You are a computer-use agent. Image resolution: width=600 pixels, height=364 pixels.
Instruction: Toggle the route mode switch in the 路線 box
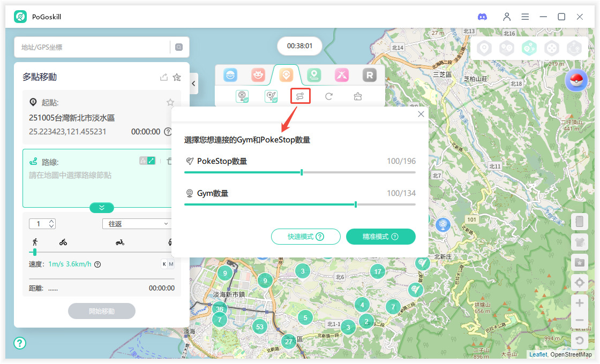pyautogui.click(x=147, y=161)
